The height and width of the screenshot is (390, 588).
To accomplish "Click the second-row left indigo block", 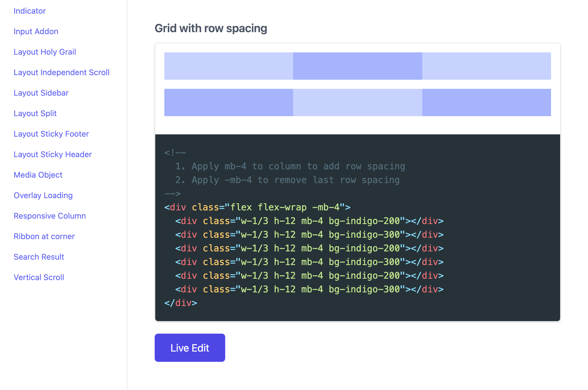I will (x=229, y=102).
